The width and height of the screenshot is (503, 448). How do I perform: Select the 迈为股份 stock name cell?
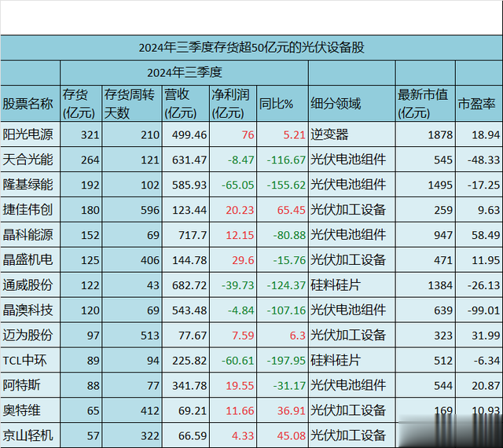(28, 335)
